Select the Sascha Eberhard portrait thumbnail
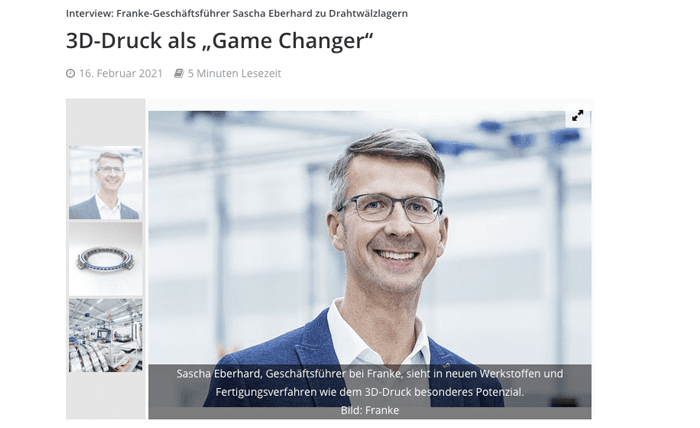The image size is (700, 428). 105,183
